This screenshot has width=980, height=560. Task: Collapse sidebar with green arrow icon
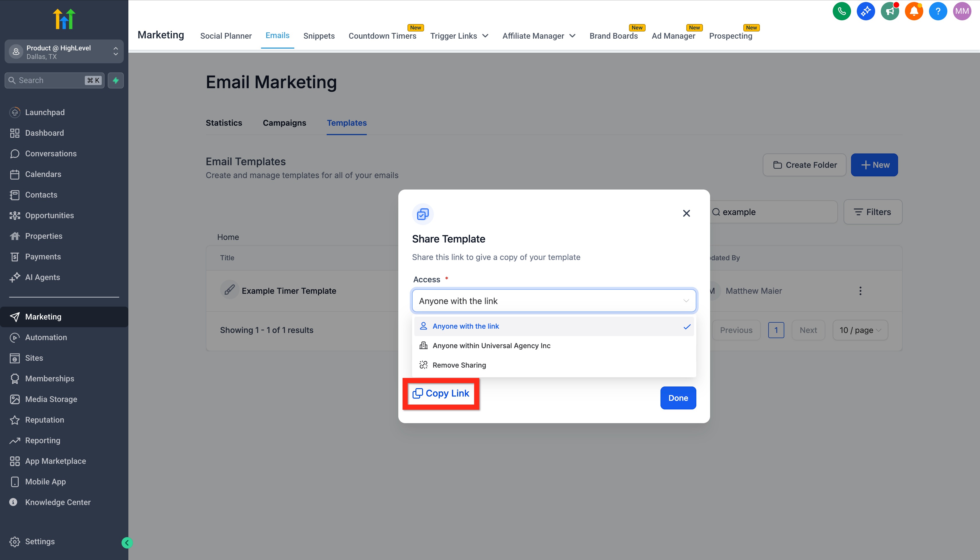[127, 543]
